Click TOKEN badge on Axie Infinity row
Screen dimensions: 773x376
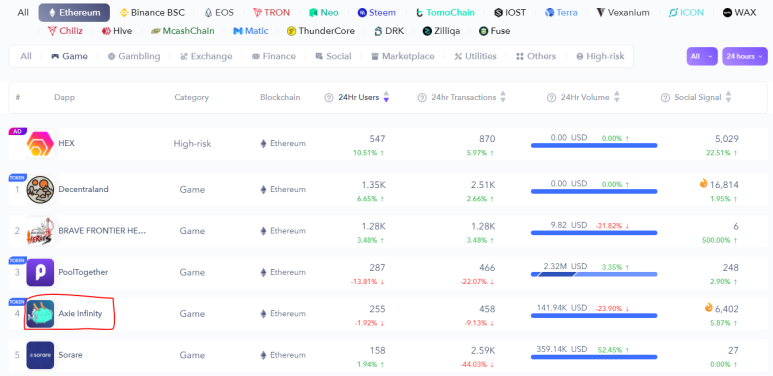18,302
